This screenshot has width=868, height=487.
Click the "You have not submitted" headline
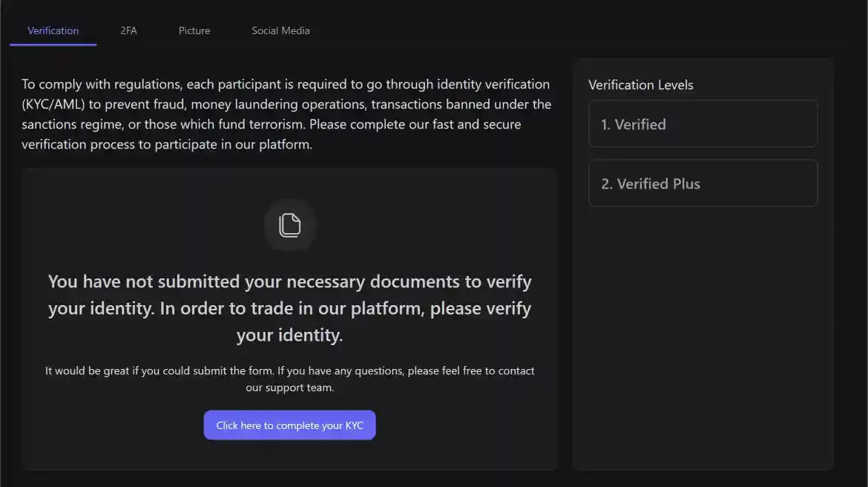tap(289, 282)
